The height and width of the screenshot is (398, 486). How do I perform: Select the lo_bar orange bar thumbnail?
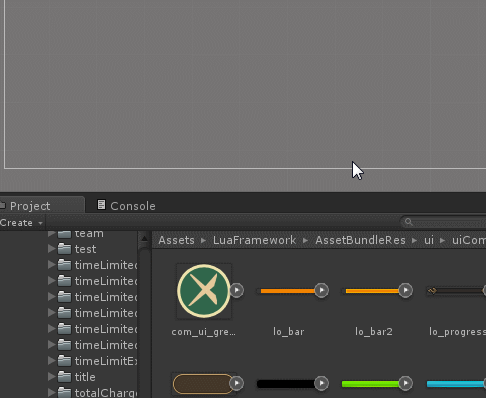(x=288, y=291)
